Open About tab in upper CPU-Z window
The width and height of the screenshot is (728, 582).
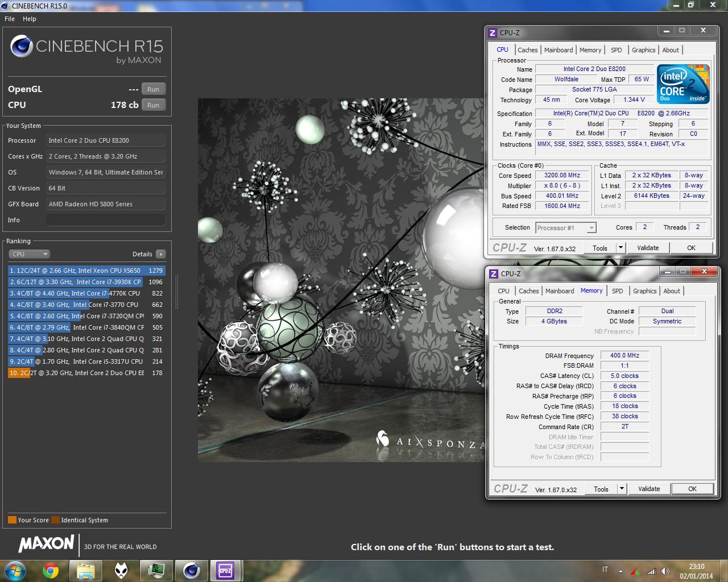tap(671, 50)
